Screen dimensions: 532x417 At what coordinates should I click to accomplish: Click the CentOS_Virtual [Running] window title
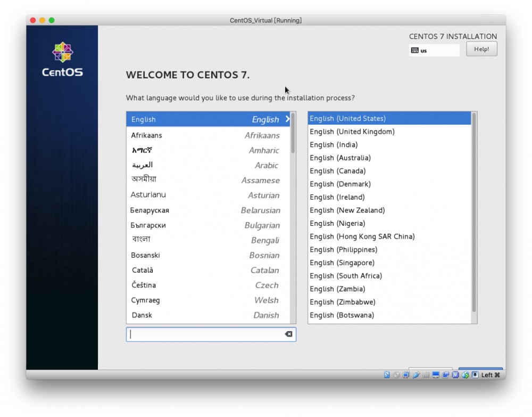click(265, 20)
